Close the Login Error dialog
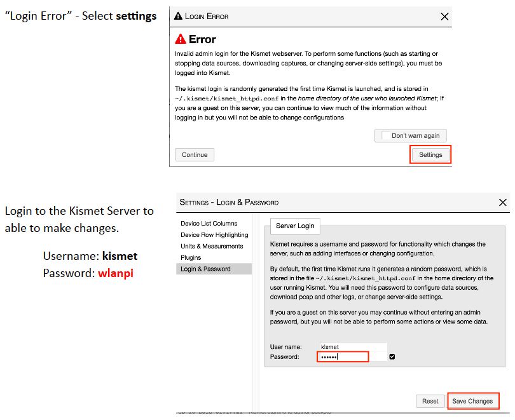The height and width of the screenshot is (420, 515). tap(444, 17)
